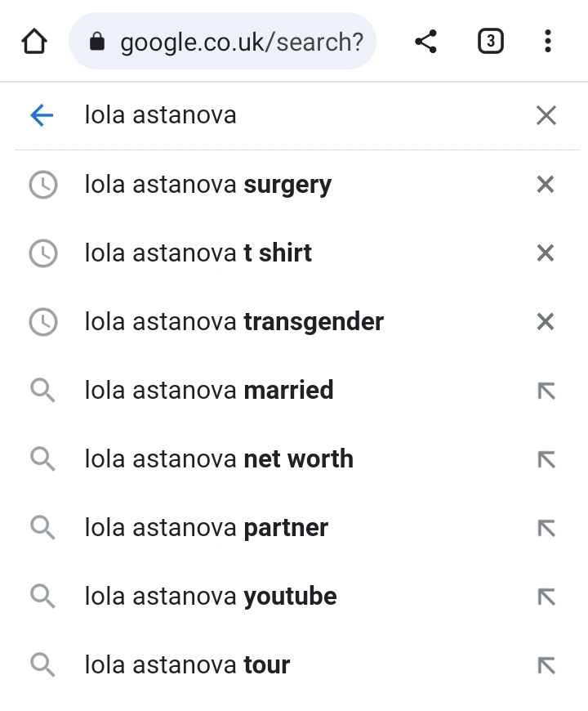This screenshot has height=711, width=588.
Task: Tap the browser home icon
Action: (x=33, y=42)
